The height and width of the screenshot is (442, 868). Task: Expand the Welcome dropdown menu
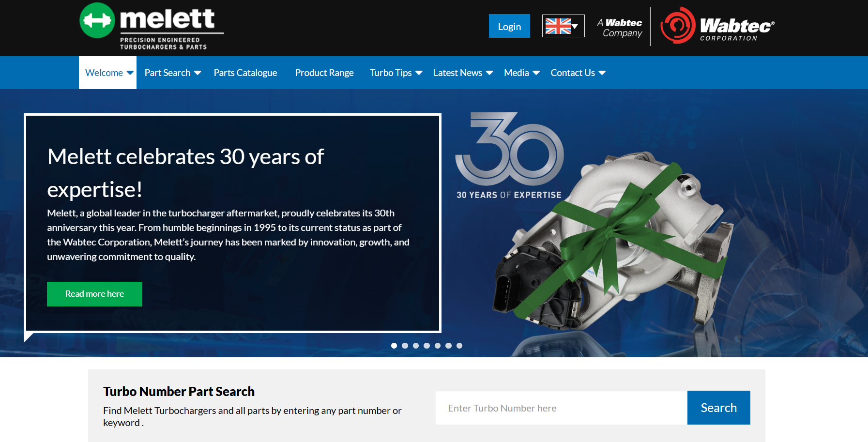(x=108, y=73)
